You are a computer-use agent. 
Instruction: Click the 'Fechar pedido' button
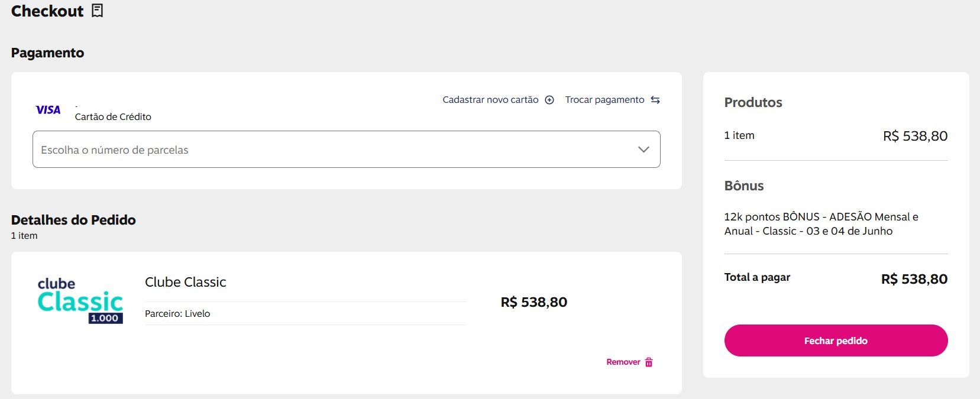click(836, 340)
